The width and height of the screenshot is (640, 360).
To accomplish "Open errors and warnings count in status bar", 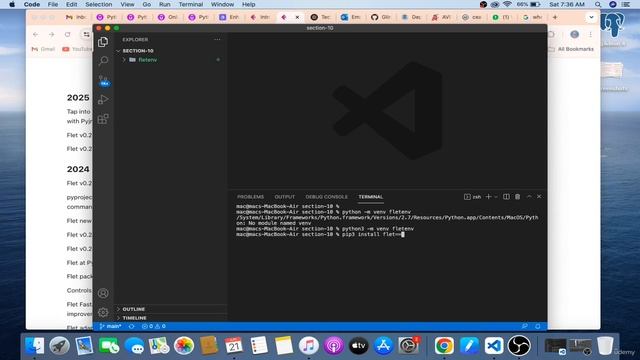I will click(153, 326).
